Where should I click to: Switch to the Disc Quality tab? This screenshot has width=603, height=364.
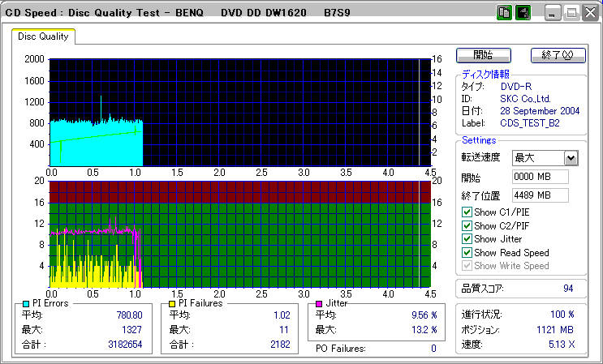coord(43,36)
